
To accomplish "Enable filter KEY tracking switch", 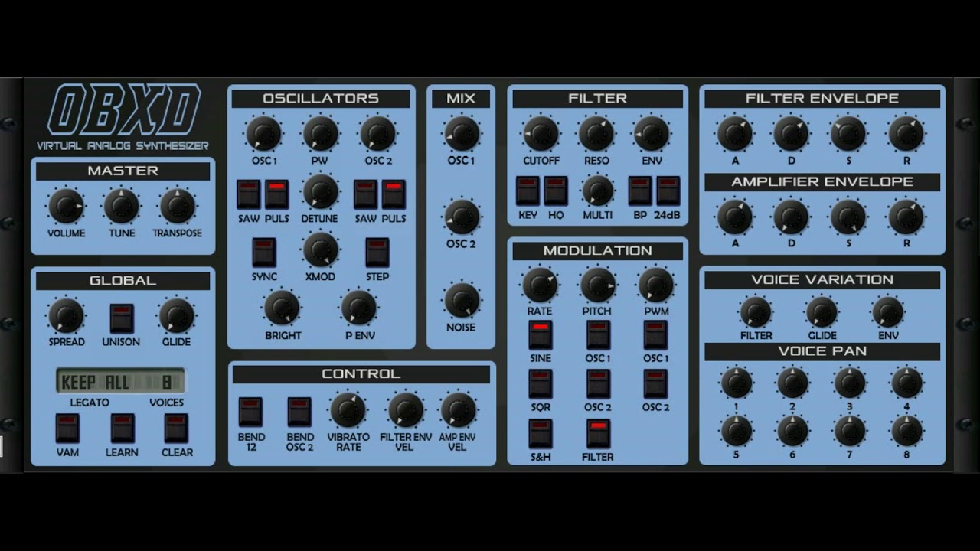I will point(528,191).
